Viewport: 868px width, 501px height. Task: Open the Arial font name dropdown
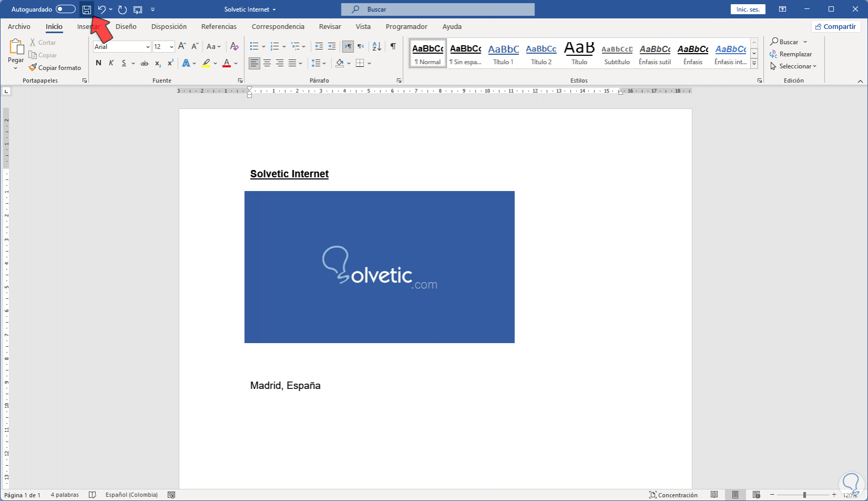coord(148,47)
